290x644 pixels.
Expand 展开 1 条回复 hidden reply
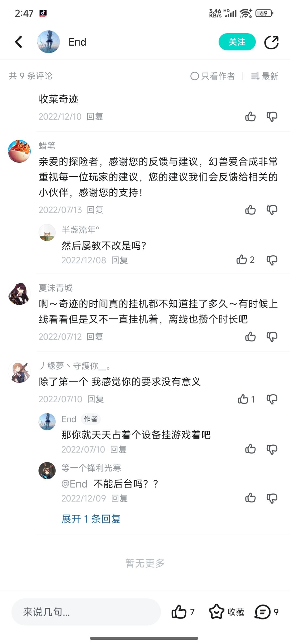[91, 519]
